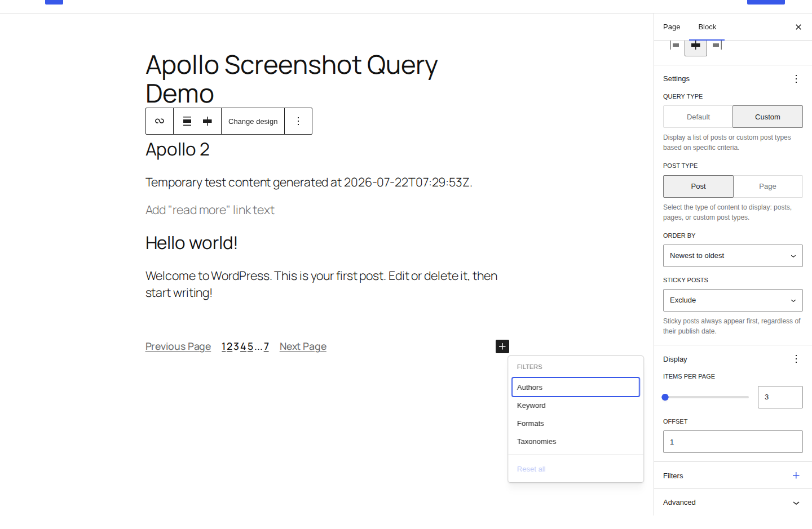Click the Hello world! post title

192,243
